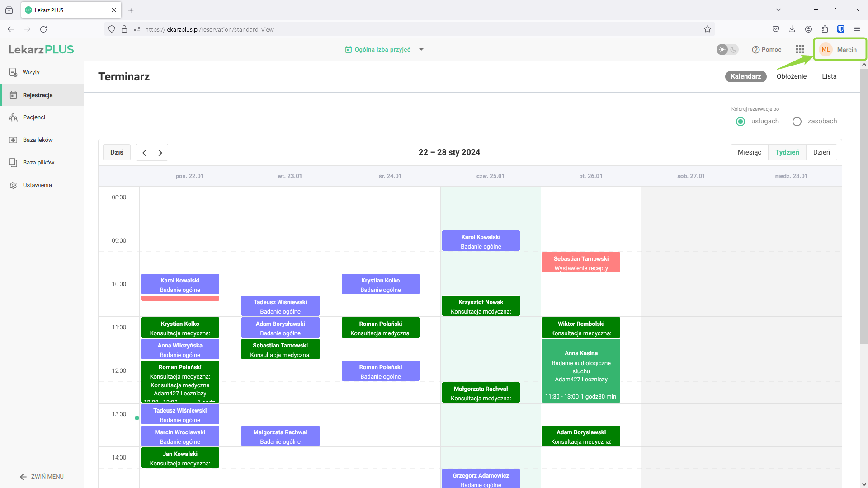
Task: Open Ustawienia settings gear icon
Action: click(x=13, y=185)
